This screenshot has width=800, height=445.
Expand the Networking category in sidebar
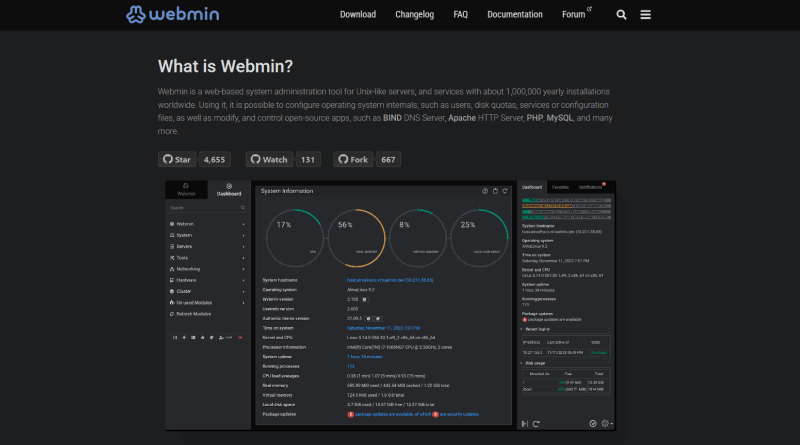[x=207, y=269]
